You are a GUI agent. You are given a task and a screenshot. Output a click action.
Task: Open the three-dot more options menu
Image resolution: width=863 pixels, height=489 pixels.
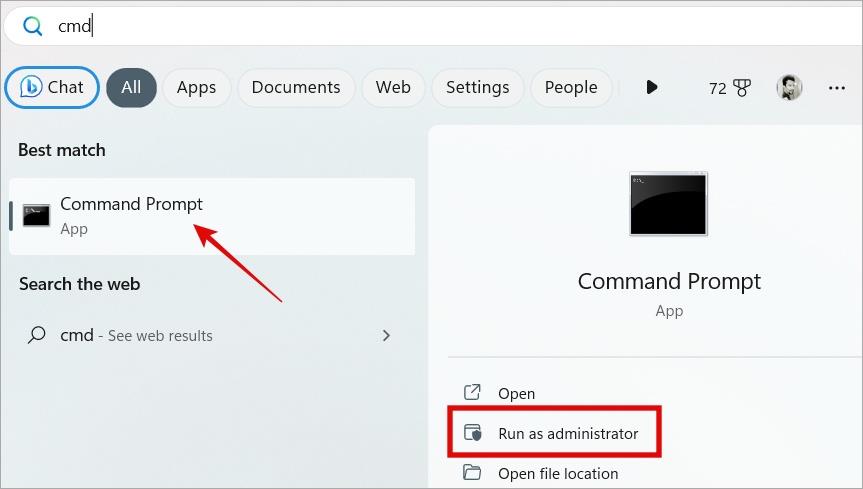(837, 88)
